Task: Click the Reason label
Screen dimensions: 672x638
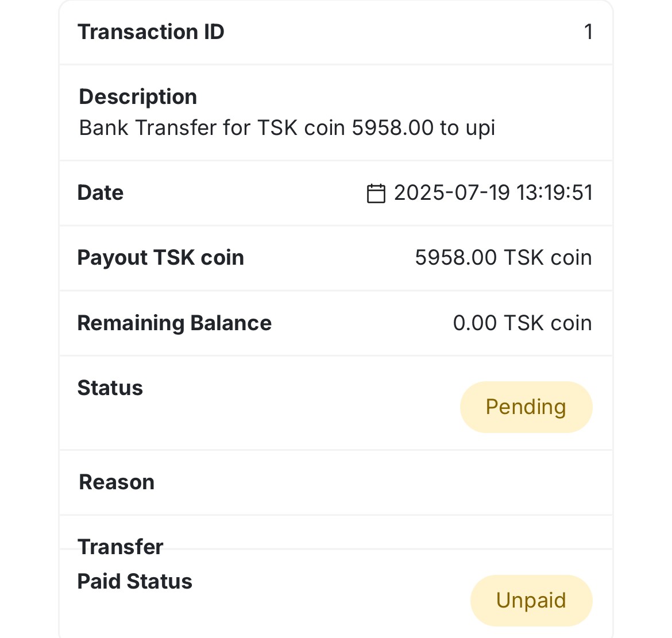Action: tap(117, 482)
